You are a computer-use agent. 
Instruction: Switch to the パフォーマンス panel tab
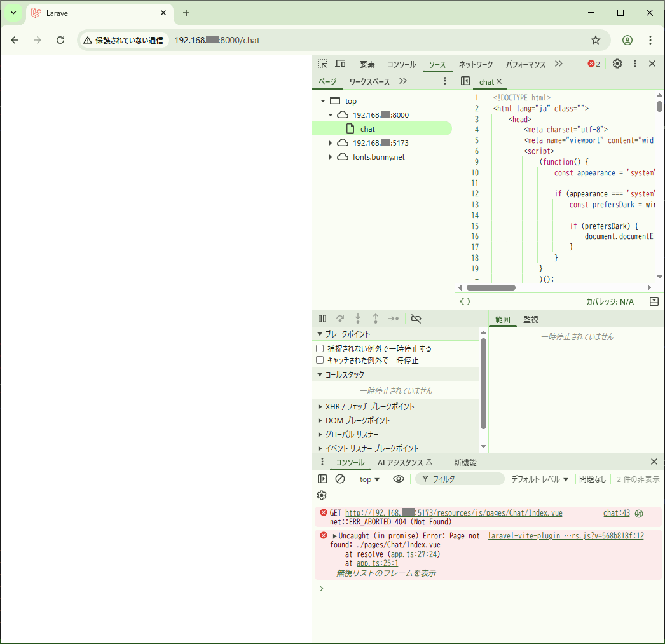pos(526,64)
